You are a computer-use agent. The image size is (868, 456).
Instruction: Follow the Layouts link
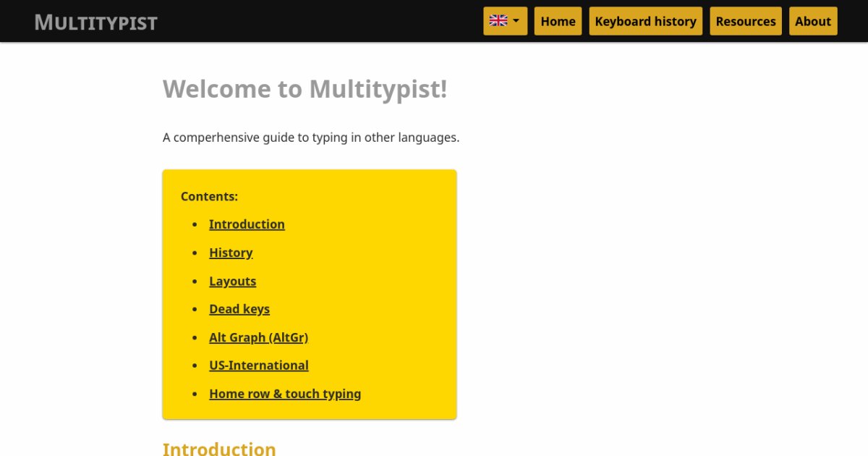tap(233, 281)
